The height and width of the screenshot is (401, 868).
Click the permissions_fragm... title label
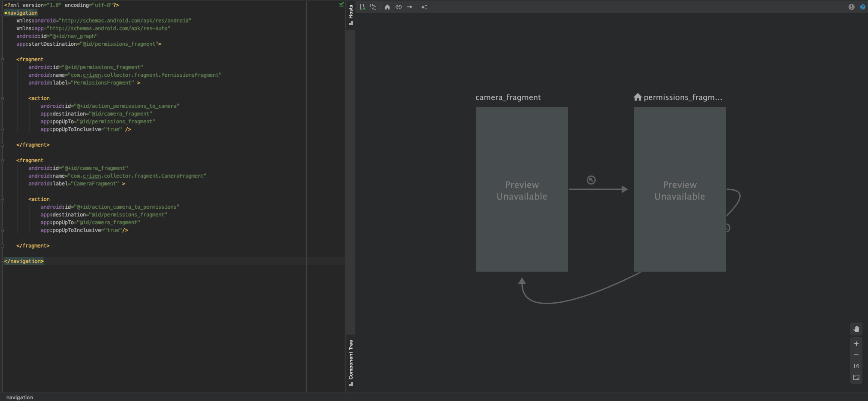tap(683, 97)
